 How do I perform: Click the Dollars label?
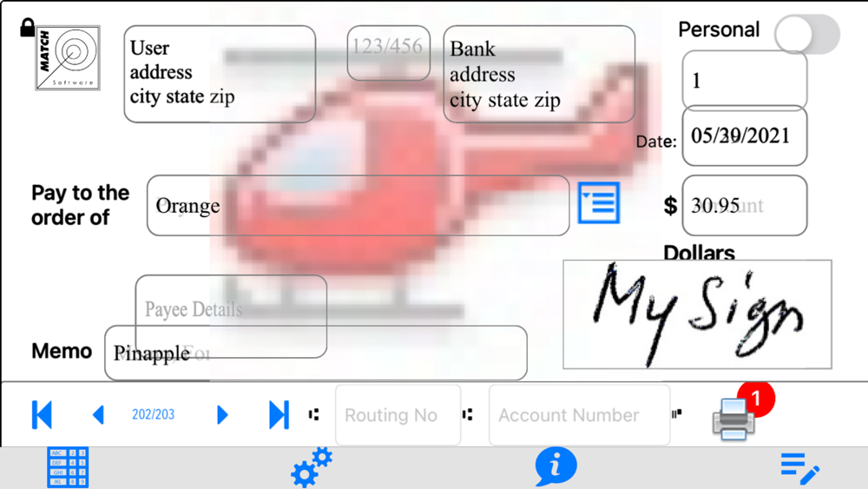(699, 252)
